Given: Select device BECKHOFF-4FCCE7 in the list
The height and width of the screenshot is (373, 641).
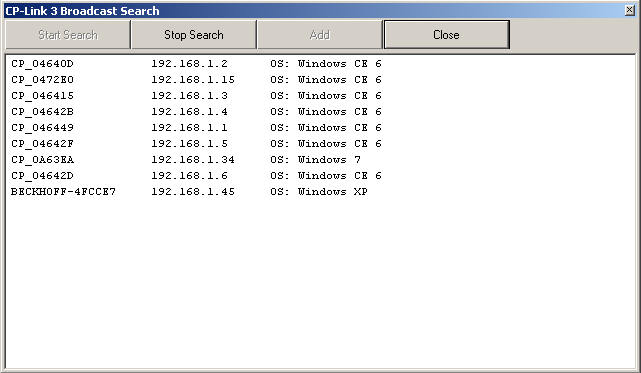Looking at the screenshot, I should click(63, 191).
